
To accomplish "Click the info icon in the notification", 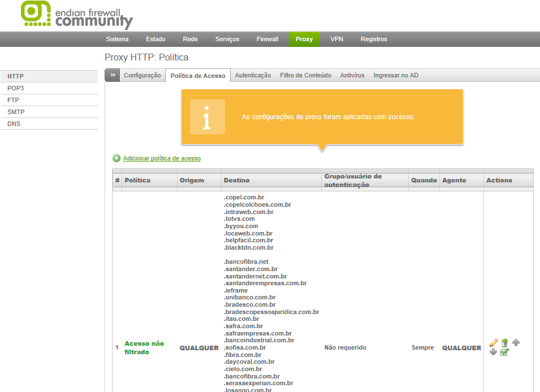I will coord(208,117).
